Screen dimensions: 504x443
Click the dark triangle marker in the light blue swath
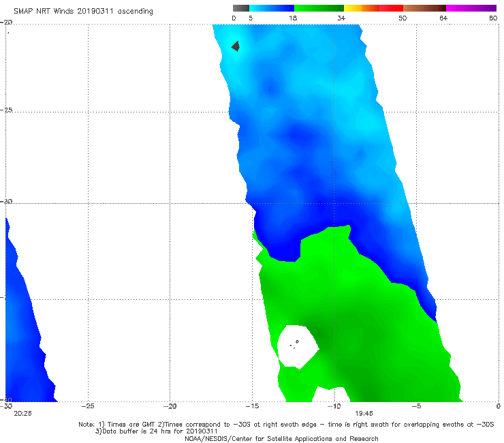click(x=236, y=46)
